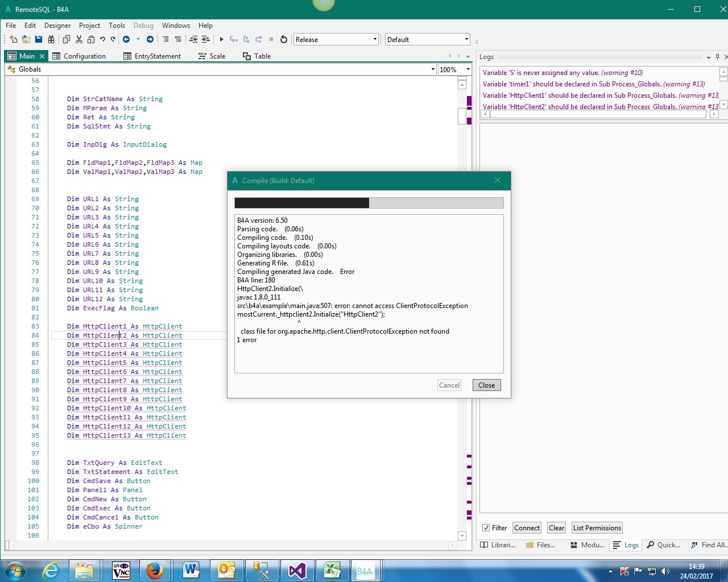
Task: Click the compile progress bar
Action: point(369,203)
